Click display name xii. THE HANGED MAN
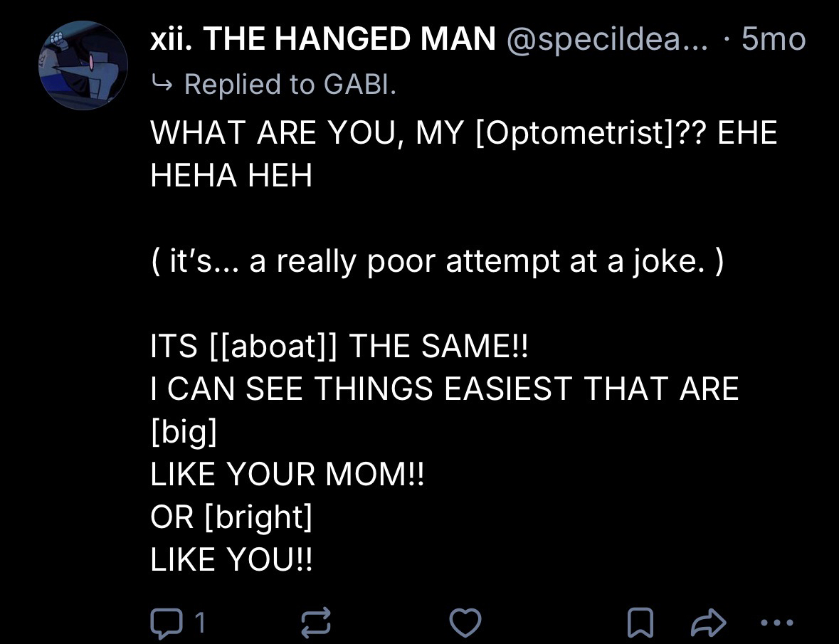 point(323,40)
